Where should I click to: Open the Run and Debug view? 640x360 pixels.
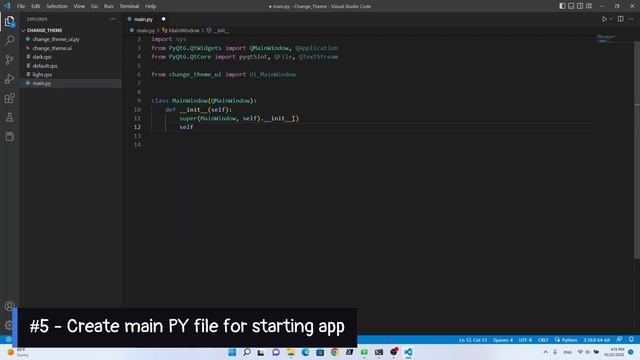tap(9, 79)
